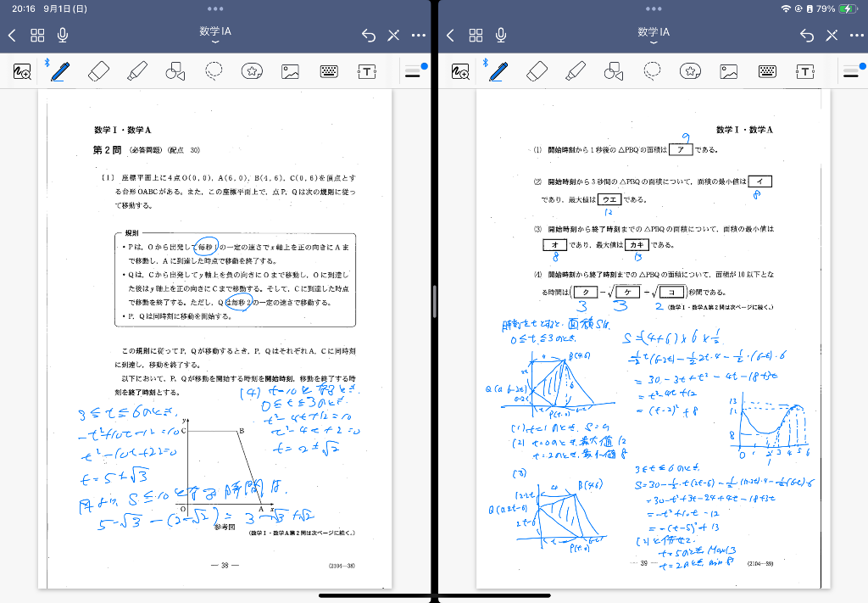Open the Elements sticker tool in right pane
Screen dimensions: 868x603
tap(691, 71)
